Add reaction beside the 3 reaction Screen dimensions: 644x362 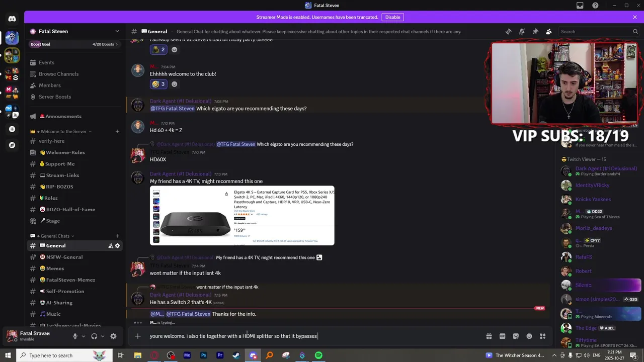(x=175, y=84)
